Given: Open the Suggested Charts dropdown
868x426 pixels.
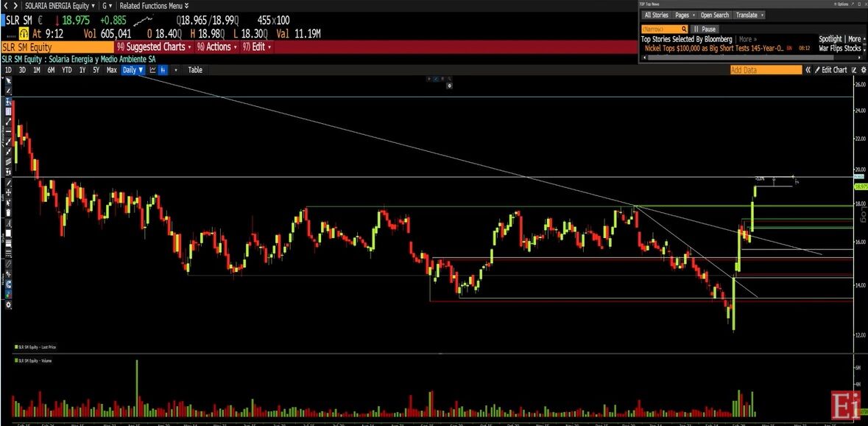Looking at the screenshot, I should 154,47.
